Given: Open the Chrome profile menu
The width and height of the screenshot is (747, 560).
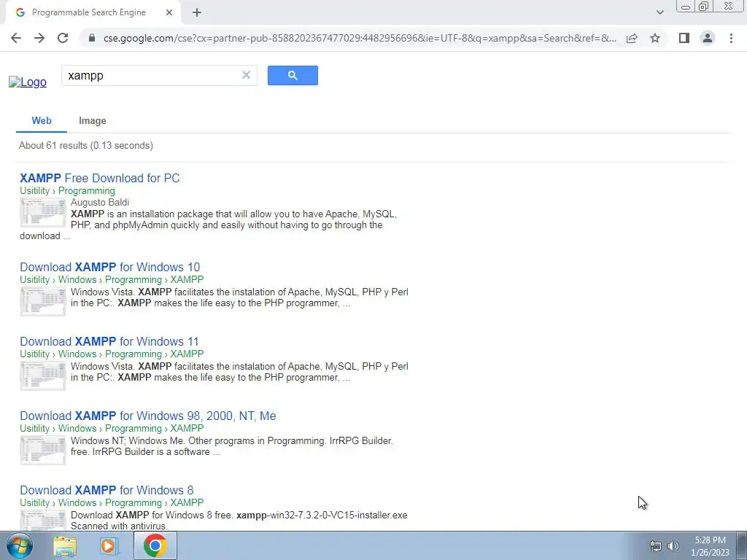Looking at the screenshot, I should 708,38.
